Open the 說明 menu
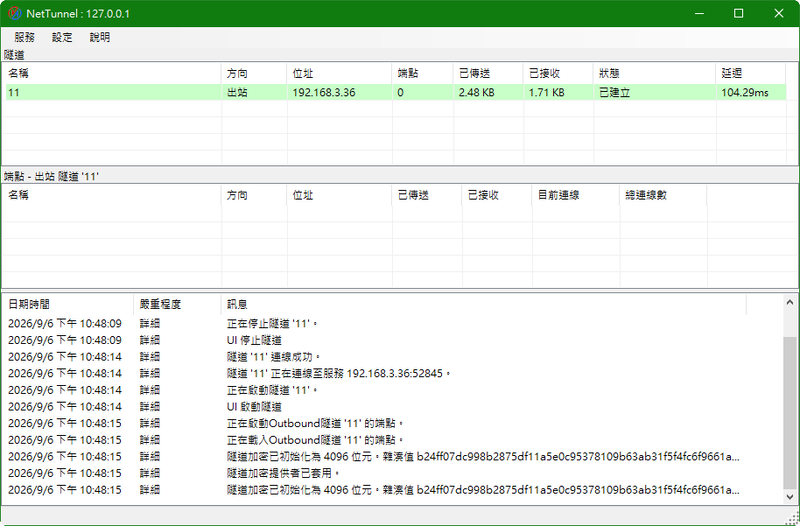800x526 pixels. click(x=100, y=37)
